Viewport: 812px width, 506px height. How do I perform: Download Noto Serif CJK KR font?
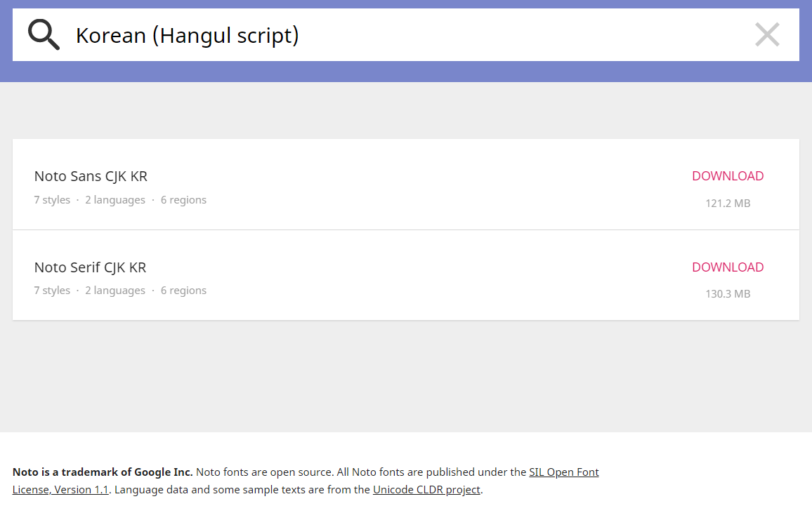(x=728, y=267)
